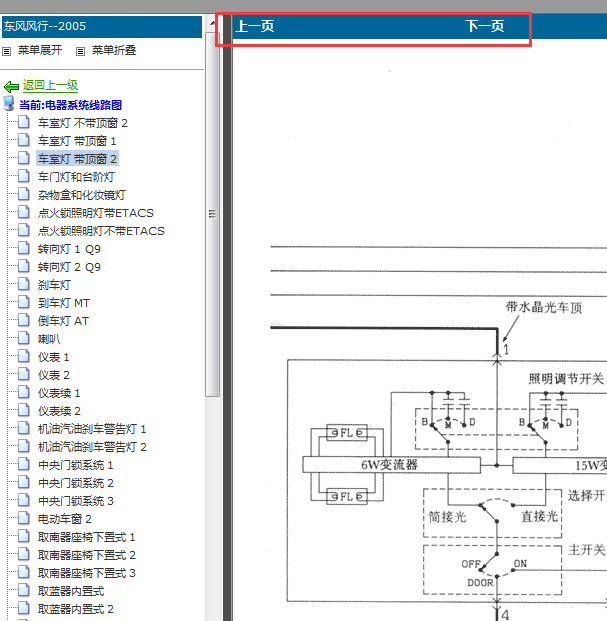The image size is (607, 621).
Task: Click page icon beside 取南器座椅下置式 3
Action: [x=24, y=572]
